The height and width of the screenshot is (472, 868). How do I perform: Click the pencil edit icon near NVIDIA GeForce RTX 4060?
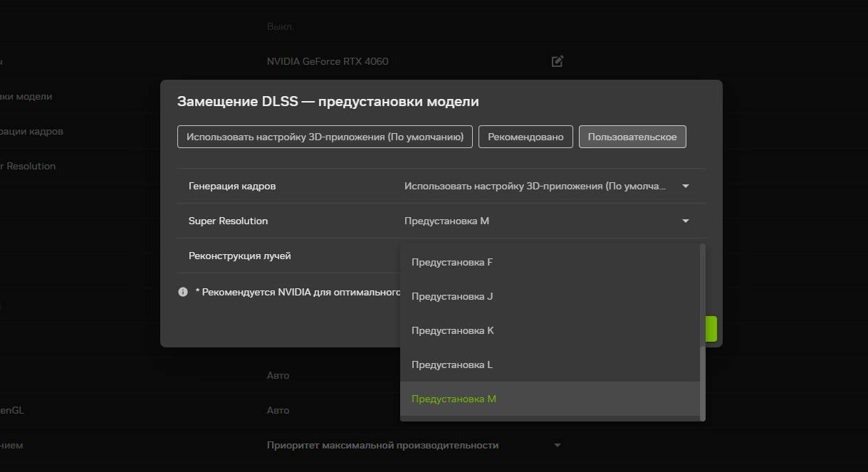point(557,61)
